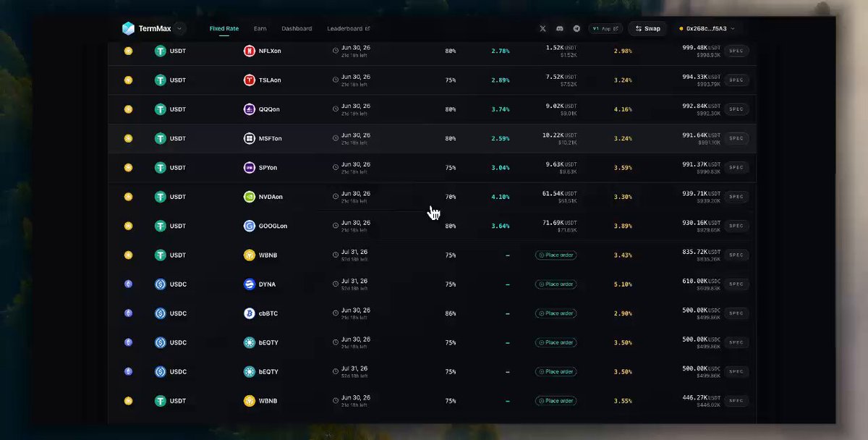Image resolution: width=868 pixels, height=440 pixels.
Task: Click the cbBTC token icon
Action: coord(250,313)
